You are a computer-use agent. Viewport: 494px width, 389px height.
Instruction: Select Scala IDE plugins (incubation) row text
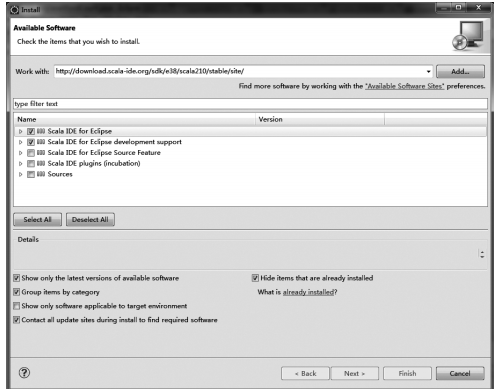click(x=94, y=163)
